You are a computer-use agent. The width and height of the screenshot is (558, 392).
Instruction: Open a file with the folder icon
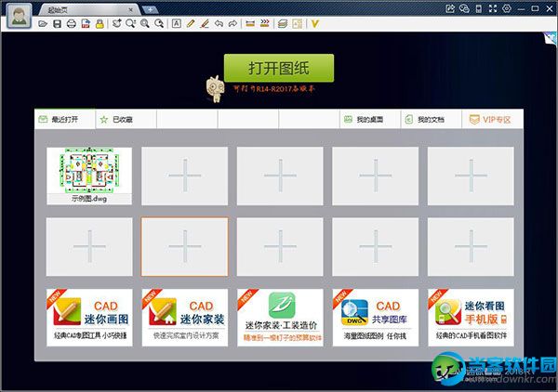coord(43,24)
